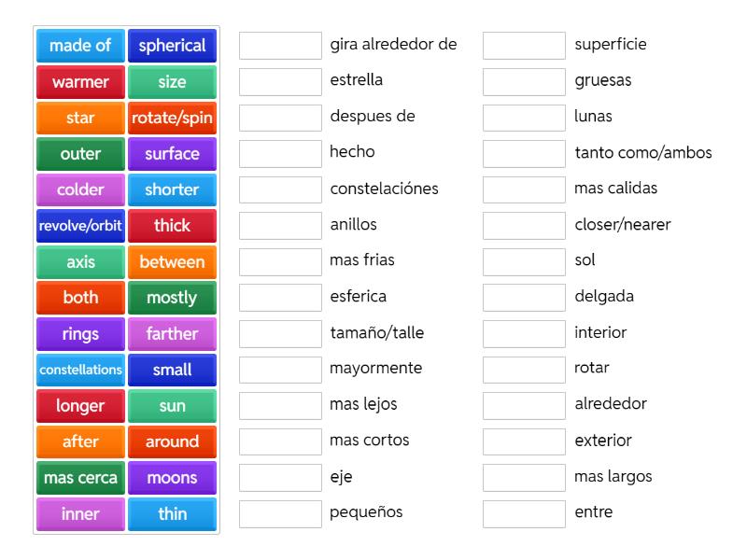Select the orange 'star' tile

(80, 118)
